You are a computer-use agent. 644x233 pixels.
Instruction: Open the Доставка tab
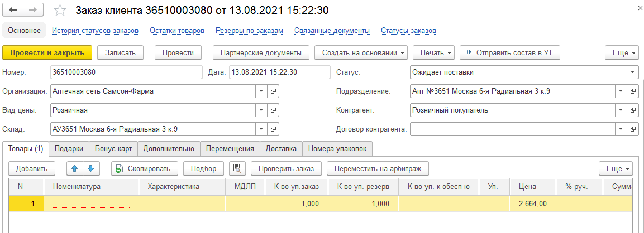click(281, 149)
